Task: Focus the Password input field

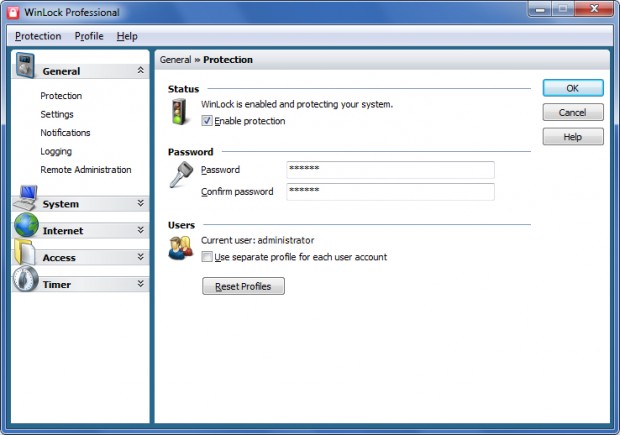Action: (390, 170)
